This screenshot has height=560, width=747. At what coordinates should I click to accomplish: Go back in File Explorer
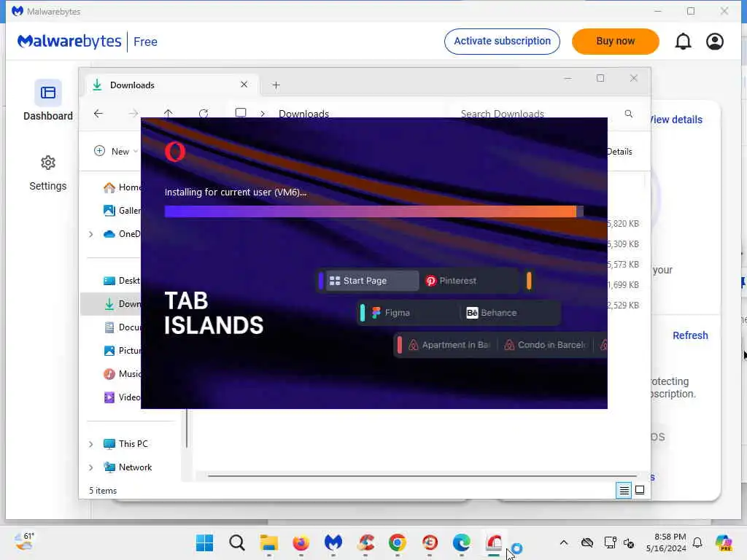click(98, 113)
